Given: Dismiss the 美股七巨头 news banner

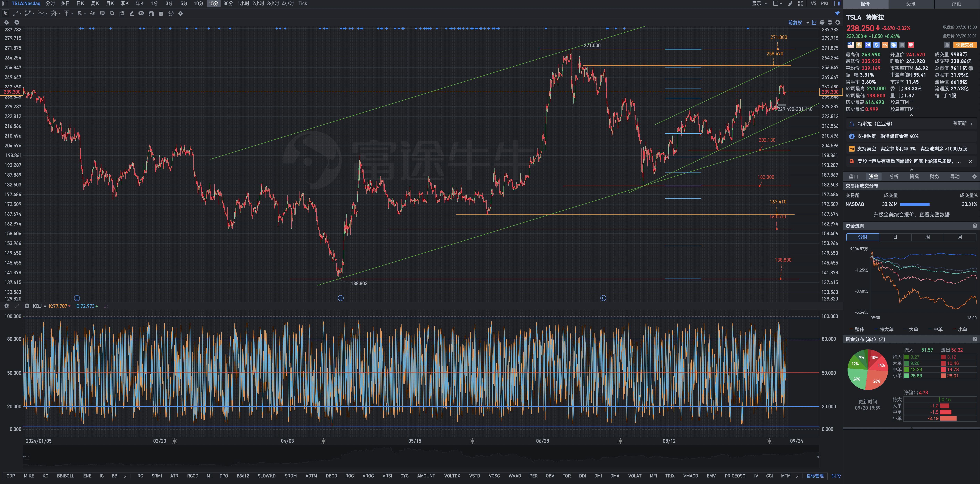Looking at the screenshot, I should tap(970, 161).
